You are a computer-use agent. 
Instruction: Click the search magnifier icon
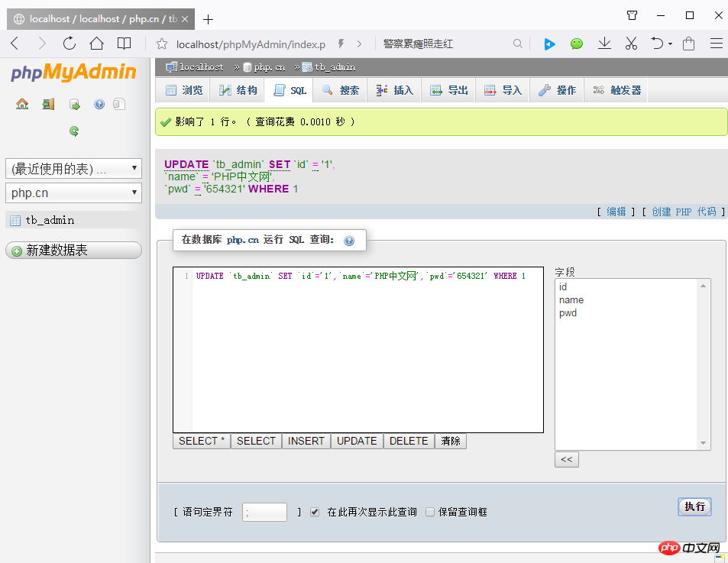click(x=518, y=44)
